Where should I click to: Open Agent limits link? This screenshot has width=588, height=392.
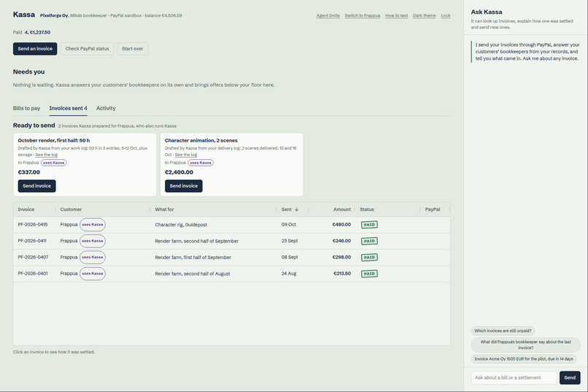(x=328, y=16)
